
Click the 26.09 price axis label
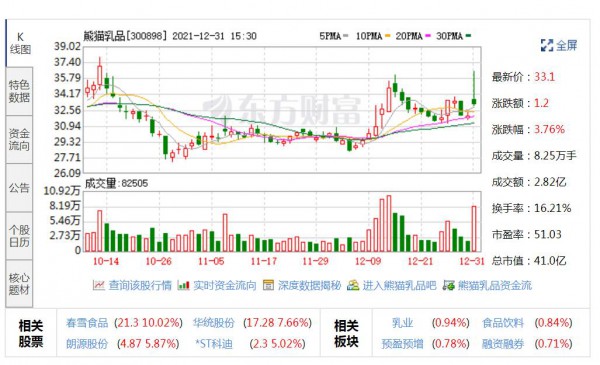pos(67,173)
